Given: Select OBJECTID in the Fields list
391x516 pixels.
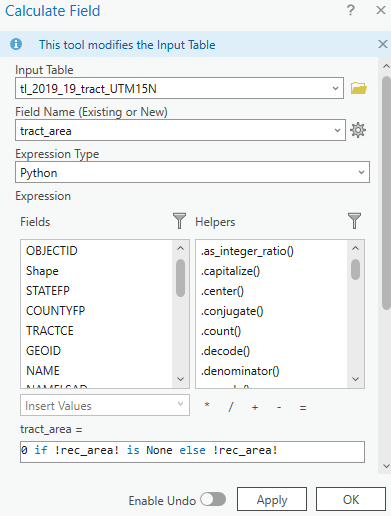Looking at the screenshot, I should [x=52, y=251].
